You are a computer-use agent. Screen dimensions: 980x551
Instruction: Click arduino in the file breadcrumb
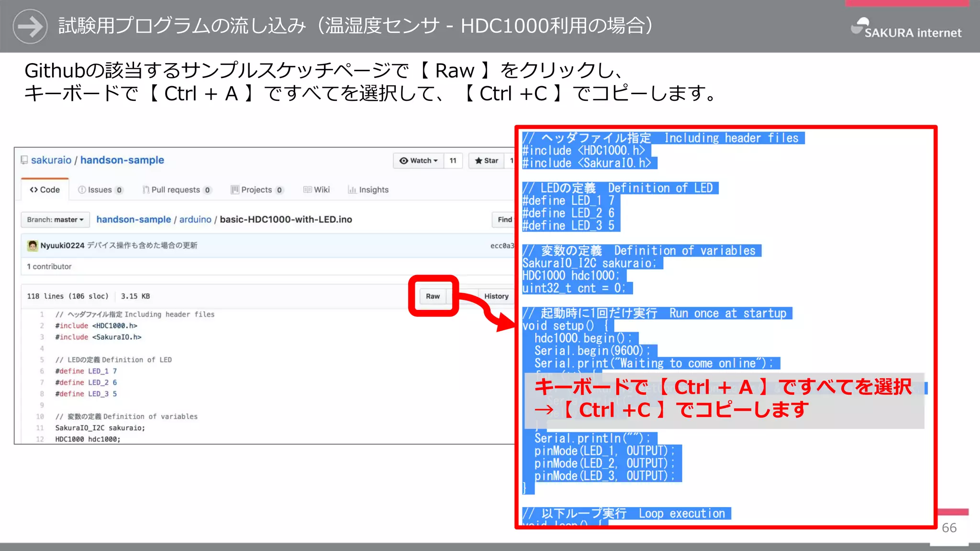tap(195, 220)
